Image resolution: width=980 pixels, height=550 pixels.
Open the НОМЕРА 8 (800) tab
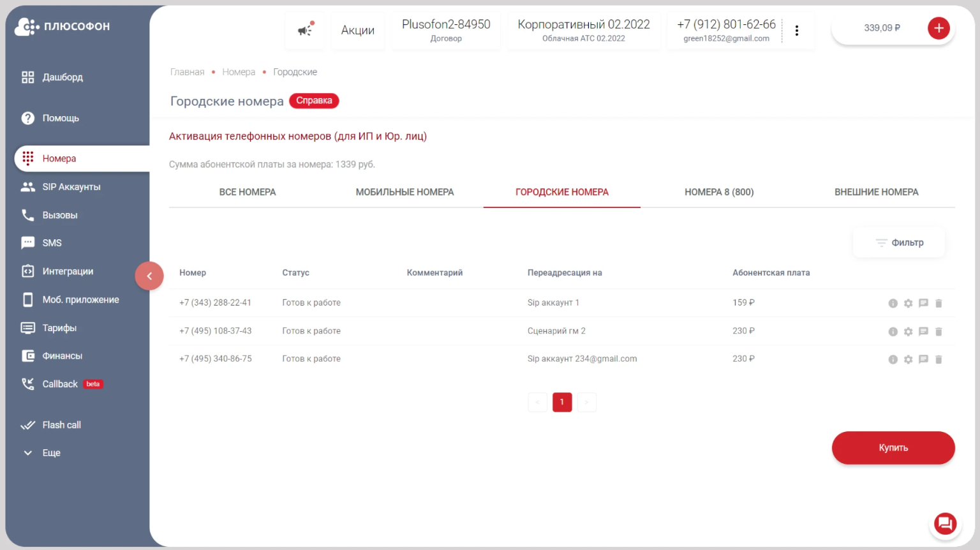tap(719, 191)
